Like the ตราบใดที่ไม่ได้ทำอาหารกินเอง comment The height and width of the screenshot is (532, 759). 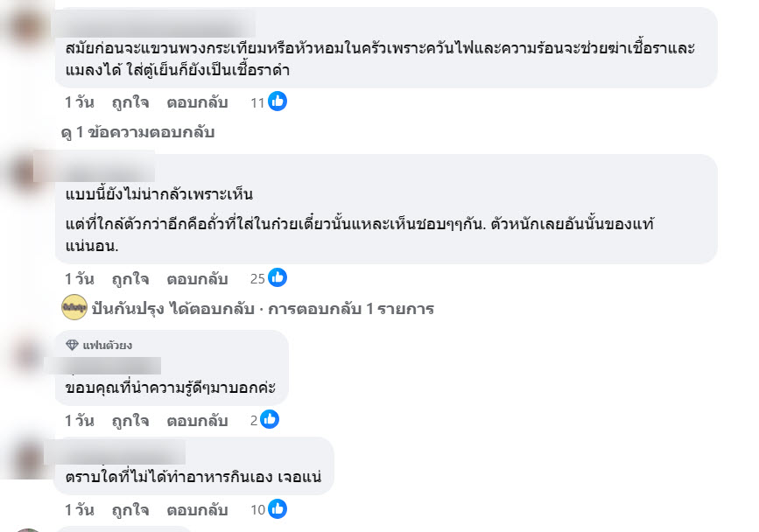[x=130, y=510]
